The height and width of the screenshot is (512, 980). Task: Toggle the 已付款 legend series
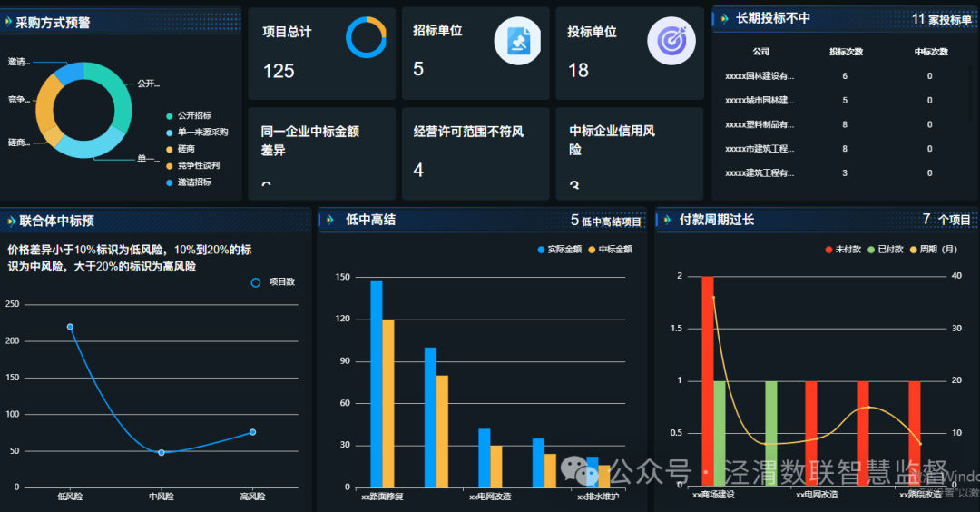[x=886, y=250]
